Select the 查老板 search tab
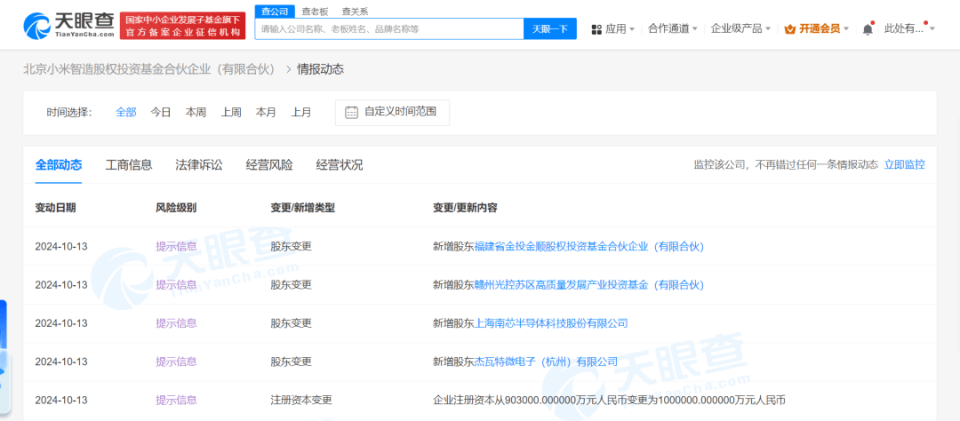The width and height of the screenshot is (960, 421). pos(315,12)
